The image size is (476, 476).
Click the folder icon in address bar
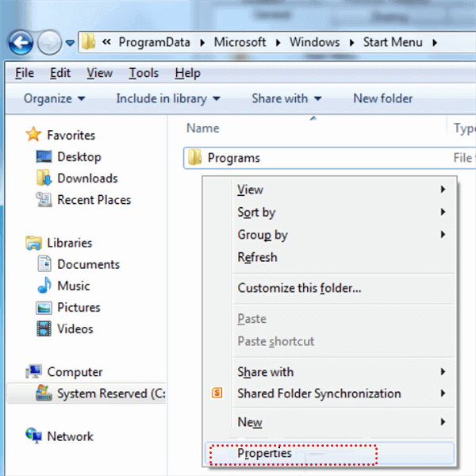[89, 41]
